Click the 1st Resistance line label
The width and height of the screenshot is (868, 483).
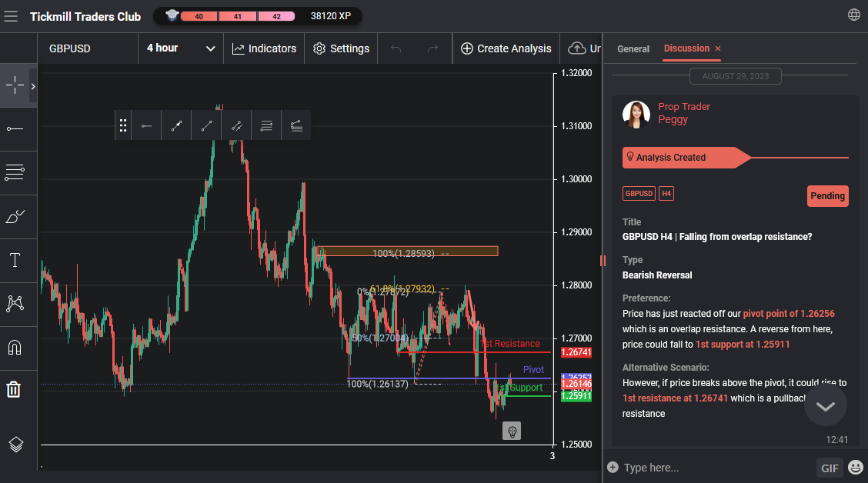[510, 344]
